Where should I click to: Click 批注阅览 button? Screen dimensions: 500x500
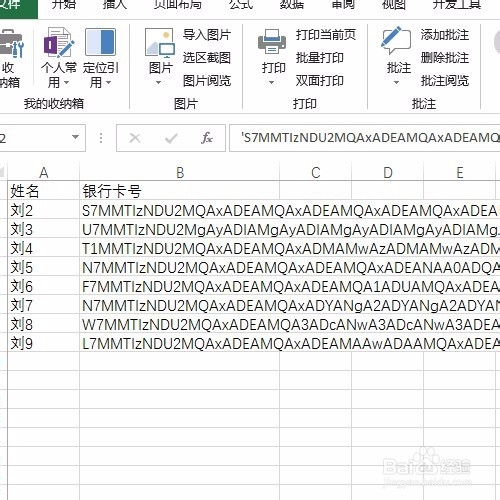[445, 81]
